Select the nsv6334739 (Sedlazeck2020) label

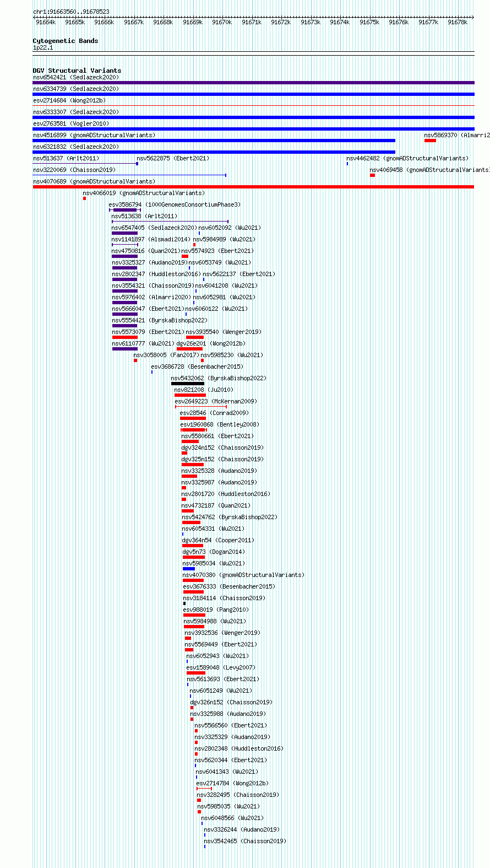(x=75, y=89)
